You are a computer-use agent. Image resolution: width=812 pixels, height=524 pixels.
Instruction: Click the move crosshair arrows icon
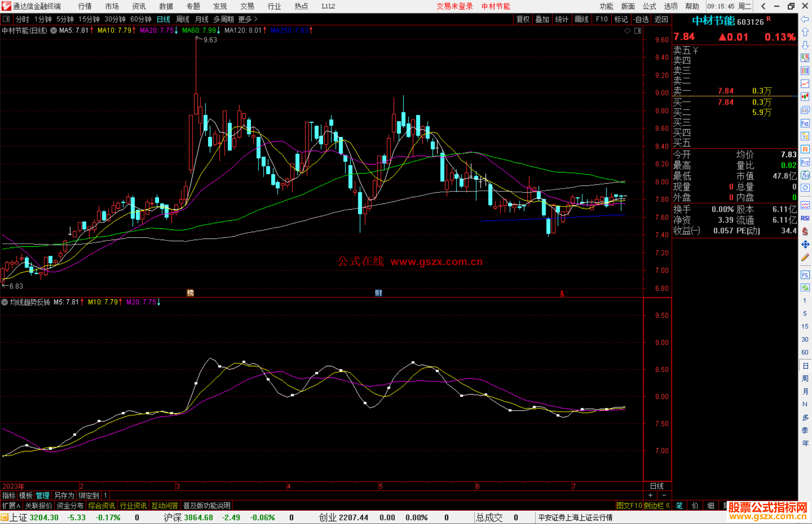(805, 245)
